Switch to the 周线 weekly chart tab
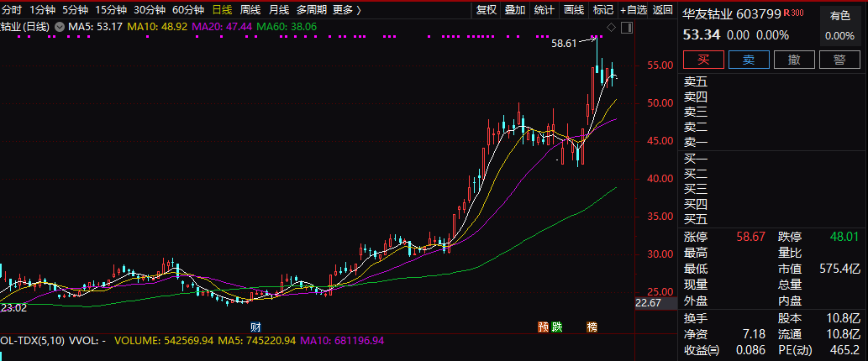The height and width of the screenshot is (361, 868). [x=250, y=10]
